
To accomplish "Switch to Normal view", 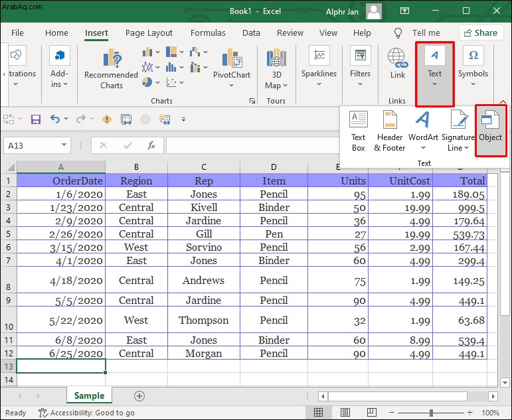I will [318, 413].
